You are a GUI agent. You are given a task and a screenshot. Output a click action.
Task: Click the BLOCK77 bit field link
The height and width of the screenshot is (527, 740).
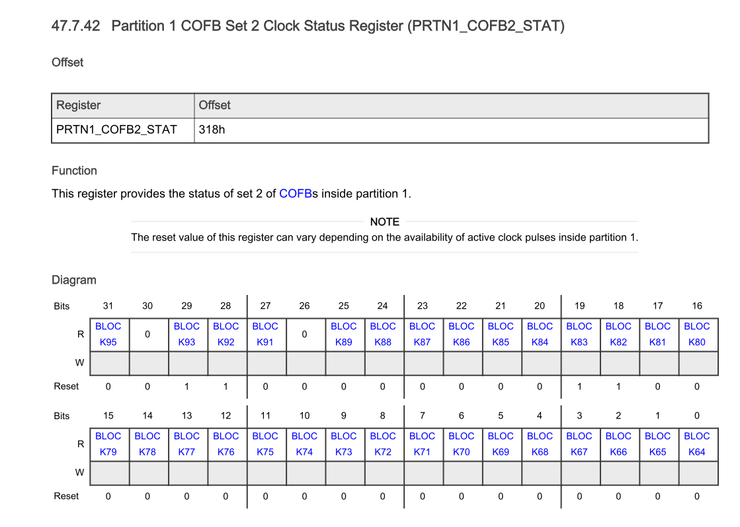click(186, 444)
